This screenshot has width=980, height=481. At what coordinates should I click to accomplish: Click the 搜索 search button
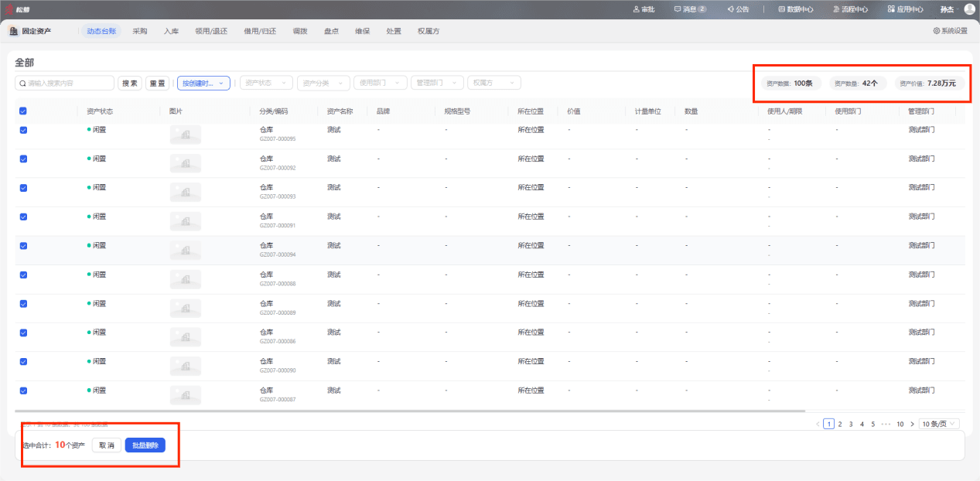130,83
